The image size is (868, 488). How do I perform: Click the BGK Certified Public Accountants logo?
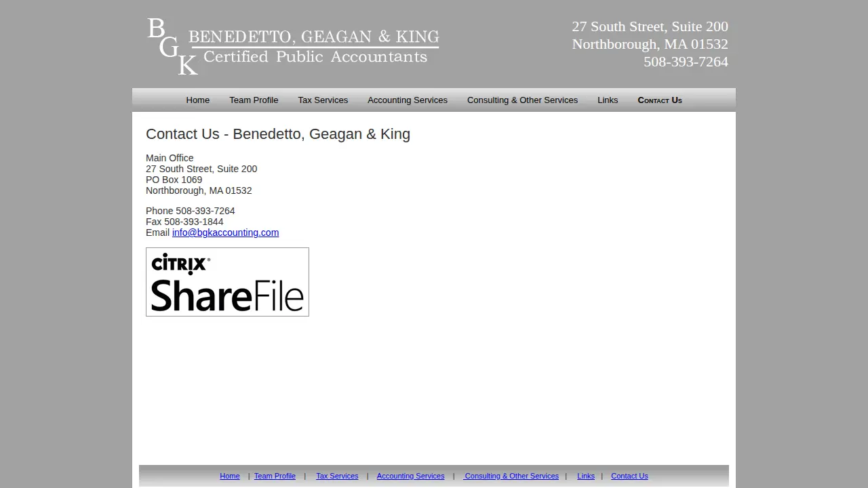point(293,46)
